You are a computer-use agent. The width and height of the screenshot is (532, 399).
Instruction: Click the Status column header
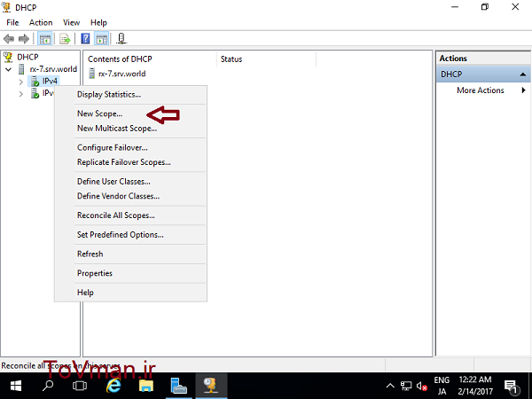pos(231,59)
